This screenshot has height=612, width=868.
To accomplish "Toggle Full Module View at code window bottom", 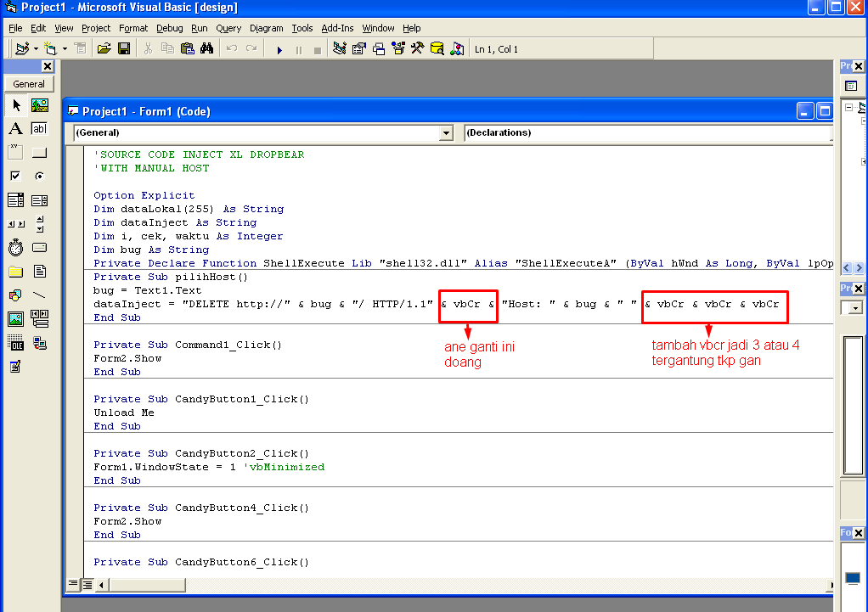I will coord(87,584).
